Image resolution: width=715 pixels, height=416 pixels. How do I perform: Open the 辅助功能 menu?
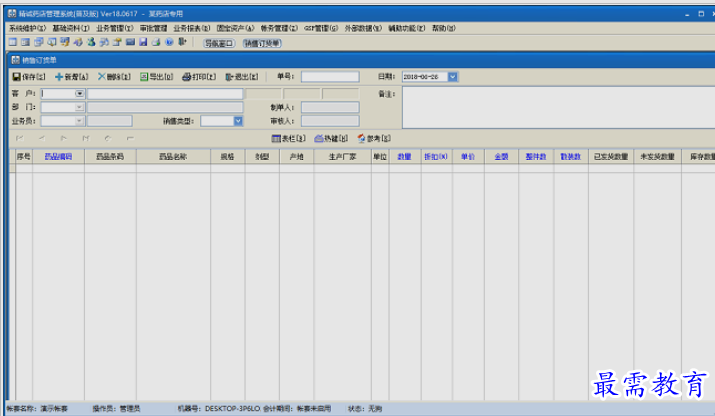click(x=407, y=28)
